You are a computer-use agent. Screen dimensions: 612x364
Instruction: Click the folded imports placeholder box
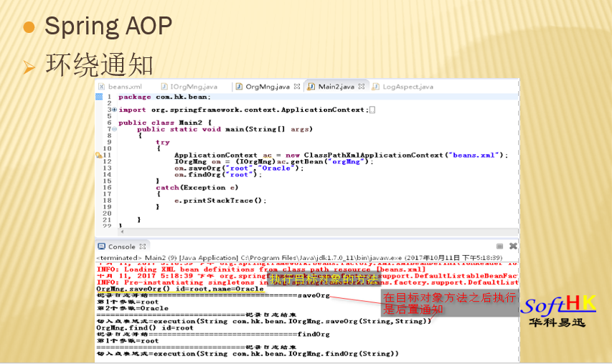[x=372, y=110]
